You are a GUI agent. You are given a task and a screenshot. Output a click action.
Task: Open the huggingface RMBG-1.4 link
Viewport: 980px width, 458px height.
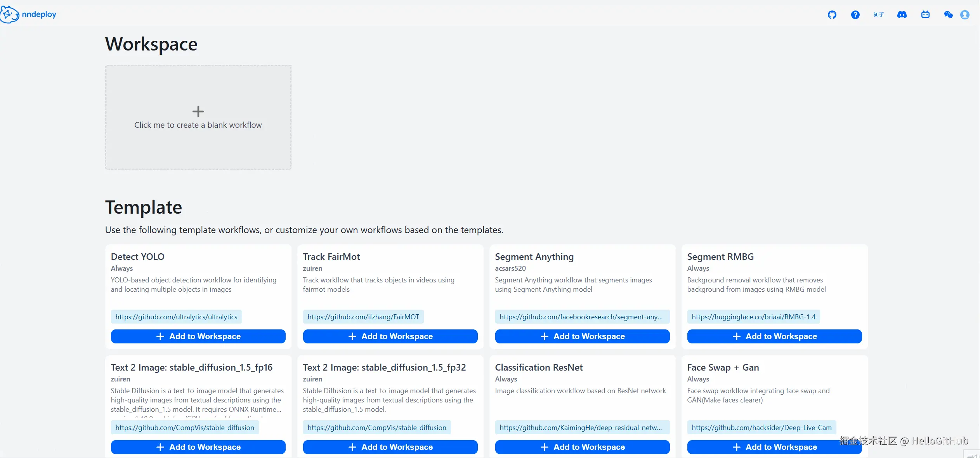click(753, 317)
